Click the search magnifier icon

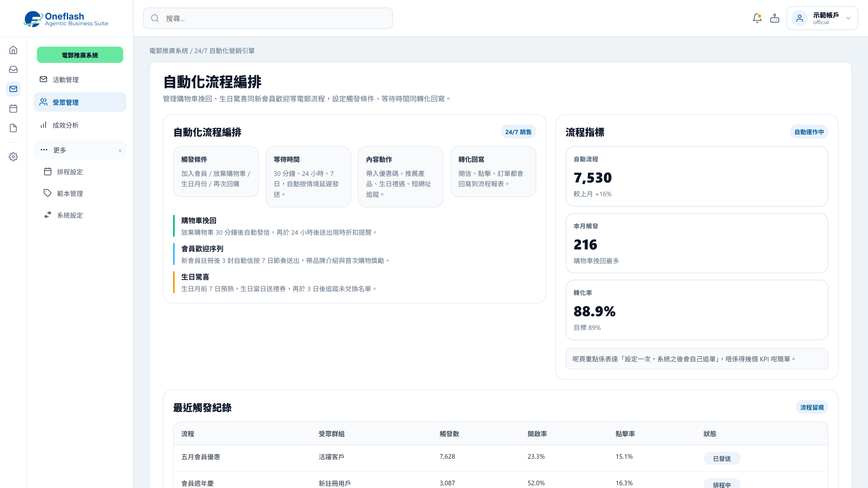click(x=155, y=18)
